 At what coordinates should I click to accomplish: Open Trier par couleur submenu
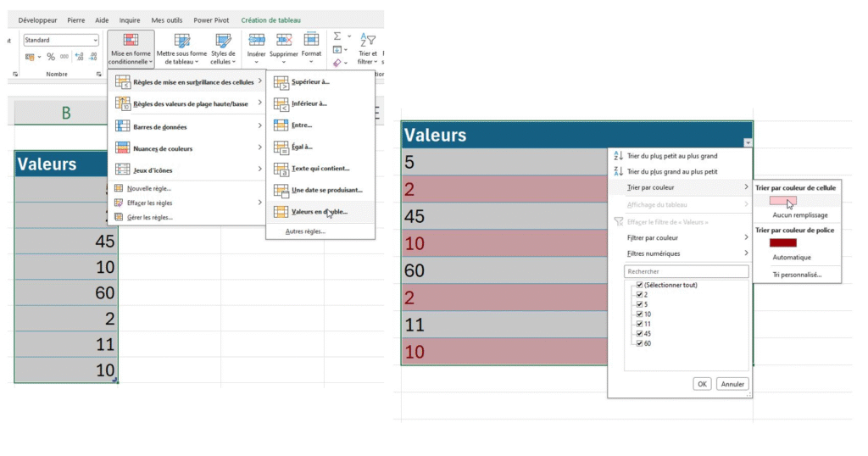(x=680, y=187)
